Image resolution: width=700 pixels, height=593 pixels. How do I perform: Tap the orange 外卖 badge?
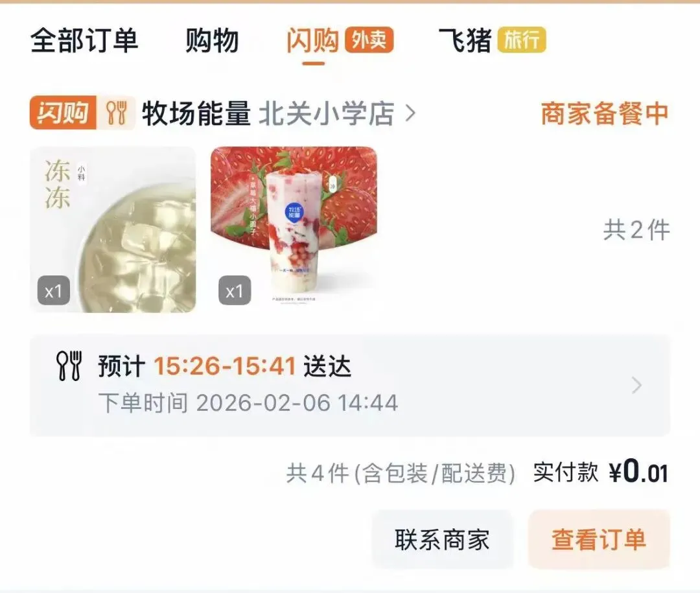point(369,40)
